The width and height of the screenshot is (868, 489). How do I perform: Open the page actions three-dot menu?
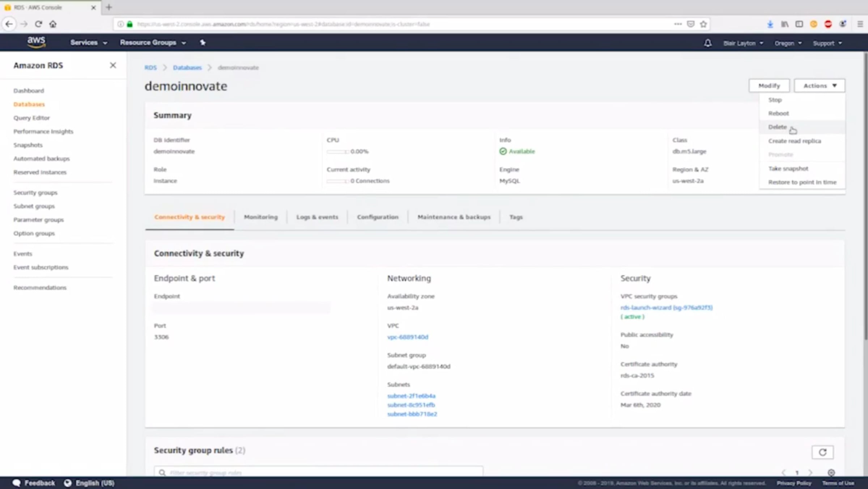point(678,24)
